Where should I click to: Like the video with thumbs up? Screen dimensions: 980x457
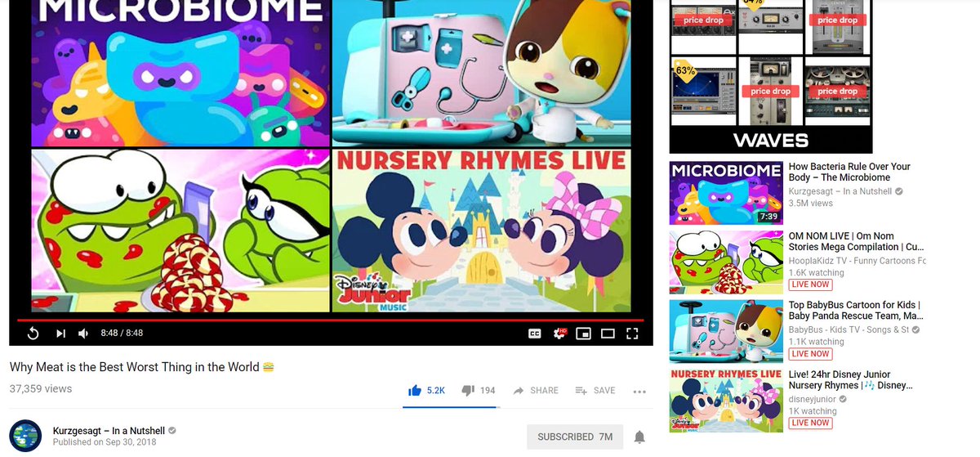[427, 391]
